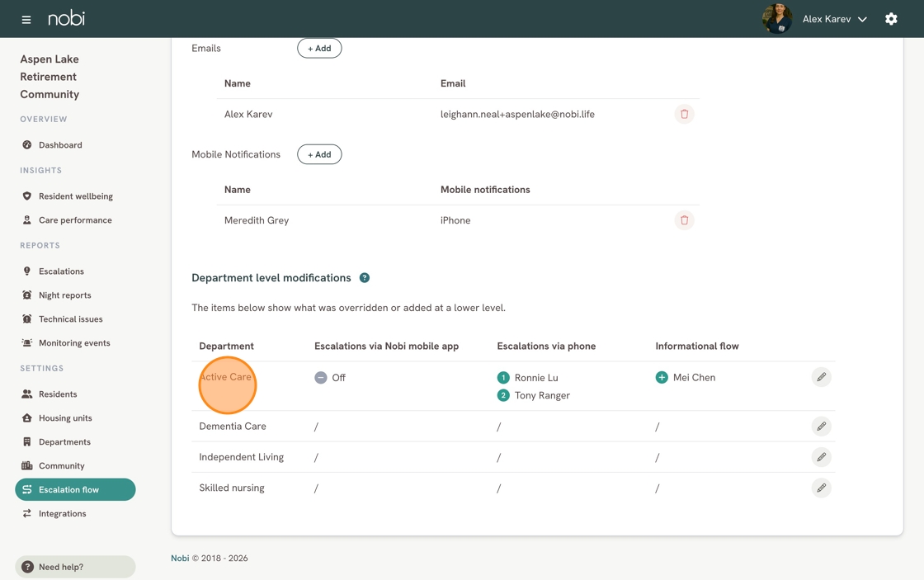Click the Technical issues icon

tap(26, 319)
